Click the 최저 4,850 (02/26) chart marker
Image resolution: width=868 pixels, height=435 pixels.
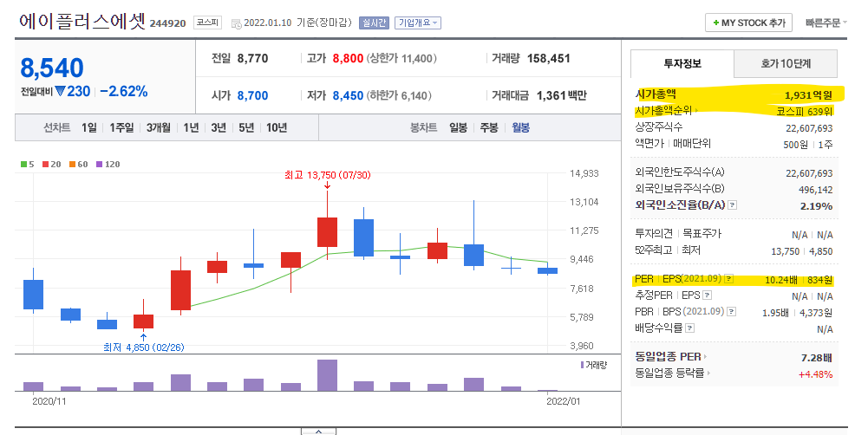point(143,347)
